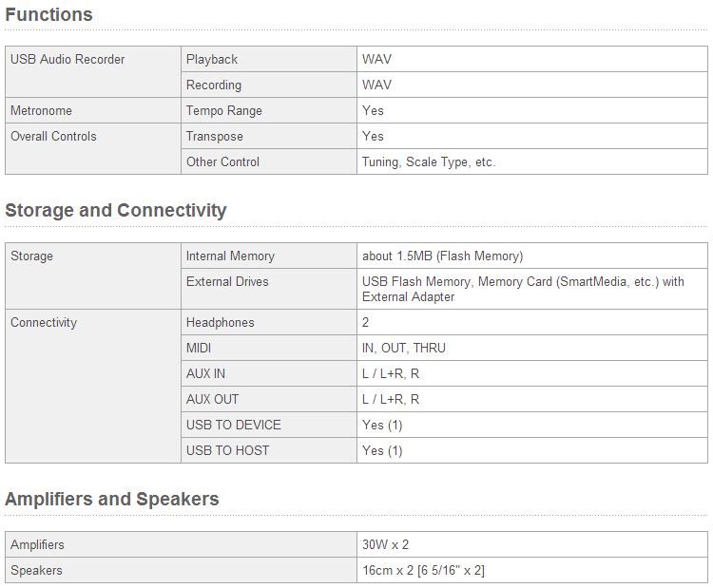Click the Tempo Range label
Image resolution: width=713 pixels, height=588 pixels.
[223, 110]
